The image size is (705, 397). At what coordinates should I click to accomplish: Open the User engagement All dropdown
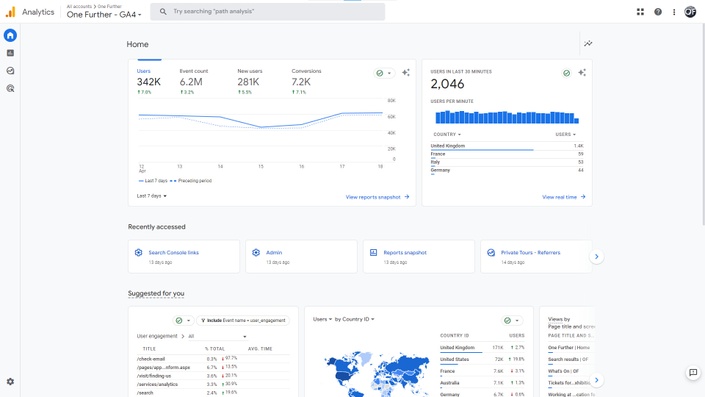(217, 336)
